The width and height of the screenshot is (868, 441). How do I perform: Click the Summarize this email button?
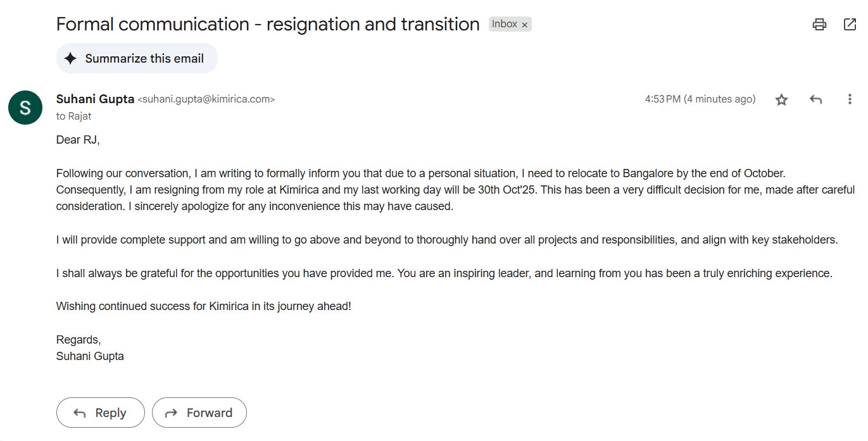(137, 59)
